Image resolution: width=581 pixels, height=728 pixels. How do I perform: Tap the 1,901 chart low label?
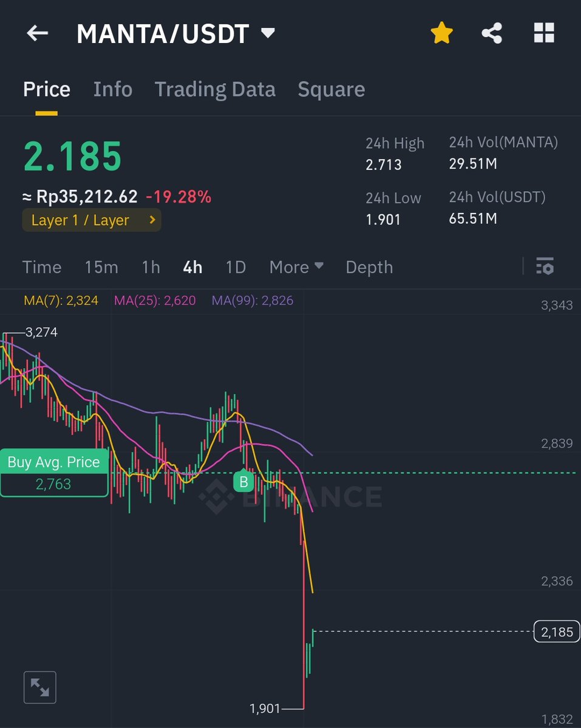click(x=265, y=708)
